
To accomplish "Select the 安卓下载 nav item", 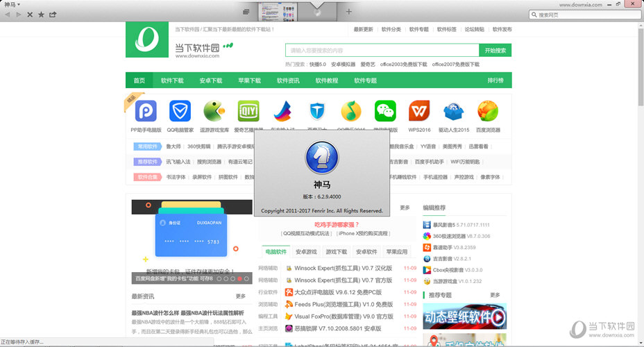I will [x=211, y=81].
